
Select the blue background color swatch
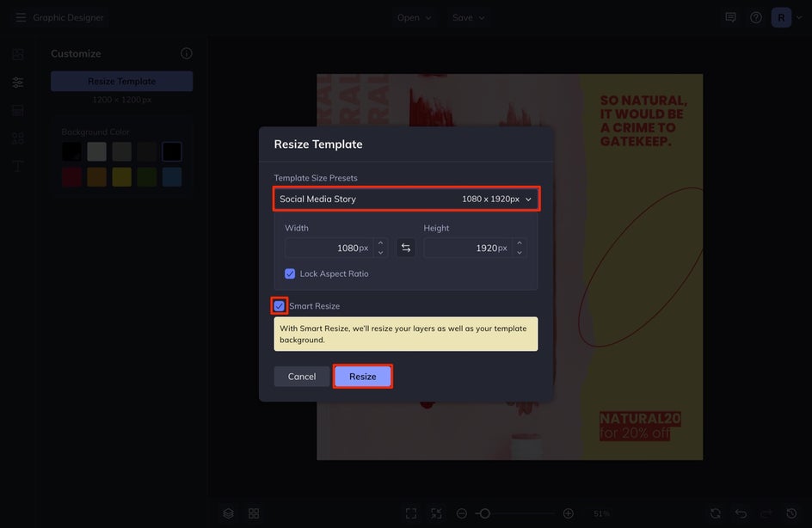pyautogui.click(x=172, y=177)
